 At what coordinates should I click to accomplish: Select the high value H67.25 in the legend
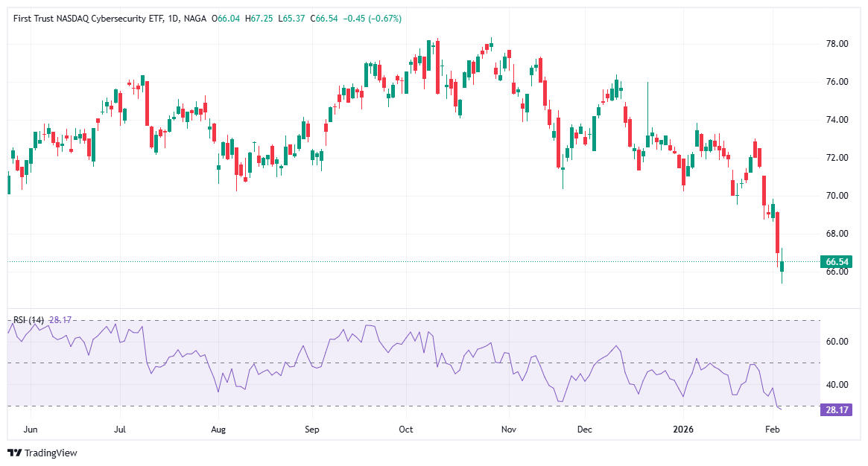click(259, 17)
